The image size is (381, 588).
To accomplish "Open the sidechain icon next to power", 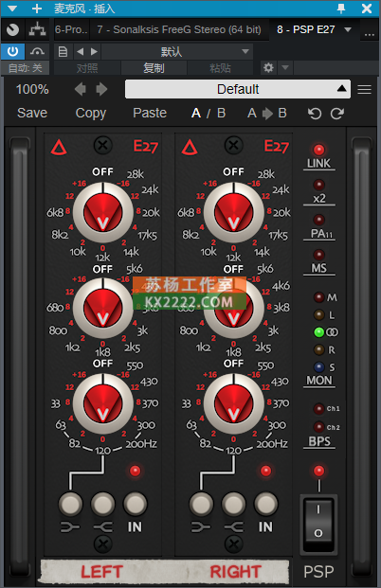I will (x=37, y=51).
